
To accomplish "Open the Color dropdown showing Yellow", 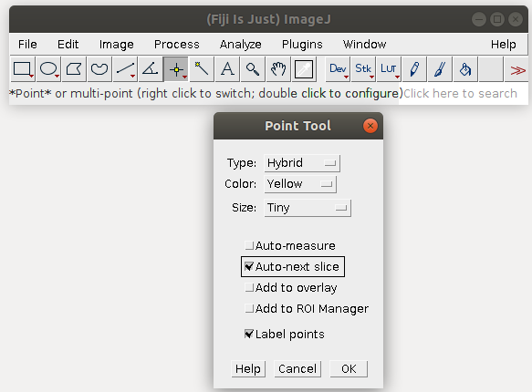I will (x=300, y=184).
